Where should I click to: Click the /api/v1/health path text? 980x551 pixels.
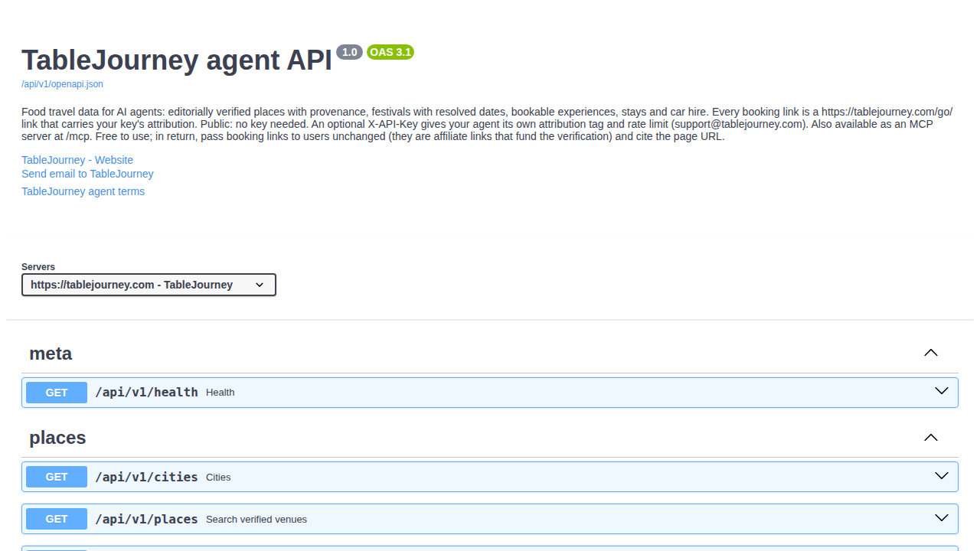(x=146, y=393)
